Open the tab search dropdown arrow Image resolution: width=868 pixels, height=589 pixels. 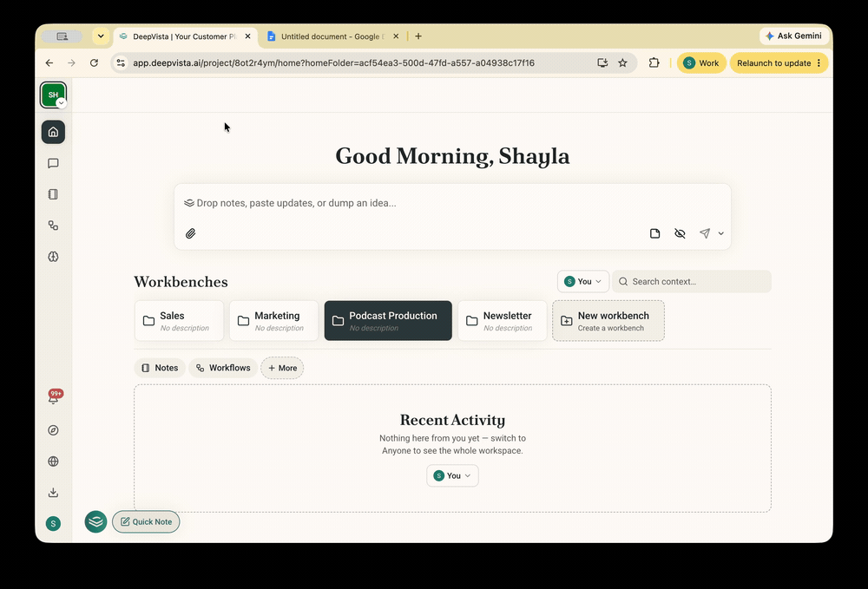pyautogui.click(x=101, y=36)
